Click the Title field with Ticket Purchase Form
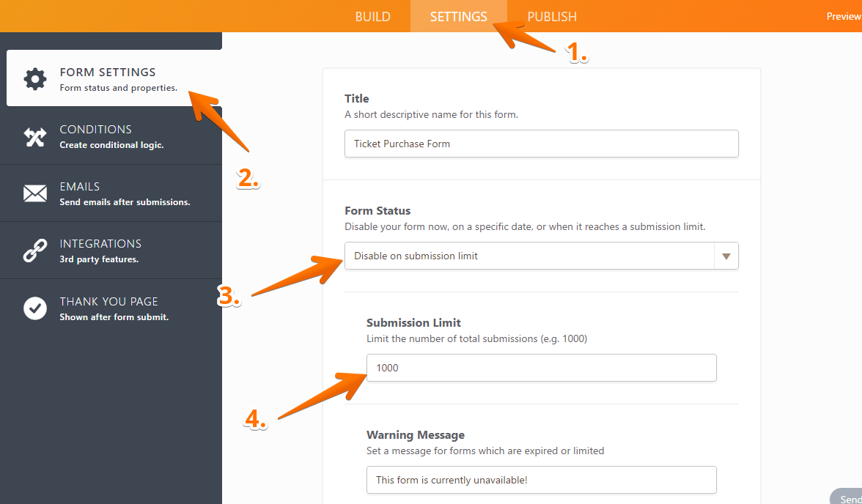This screenshot has height=504, width=862. [541, 144]
